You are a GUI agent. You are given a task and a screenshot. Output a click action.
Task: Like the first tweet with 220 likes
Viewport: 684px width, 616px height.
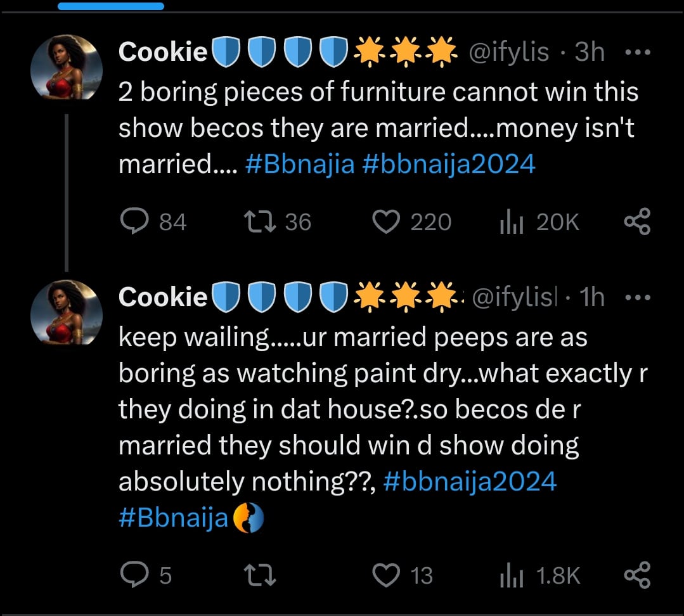[386, 222]
